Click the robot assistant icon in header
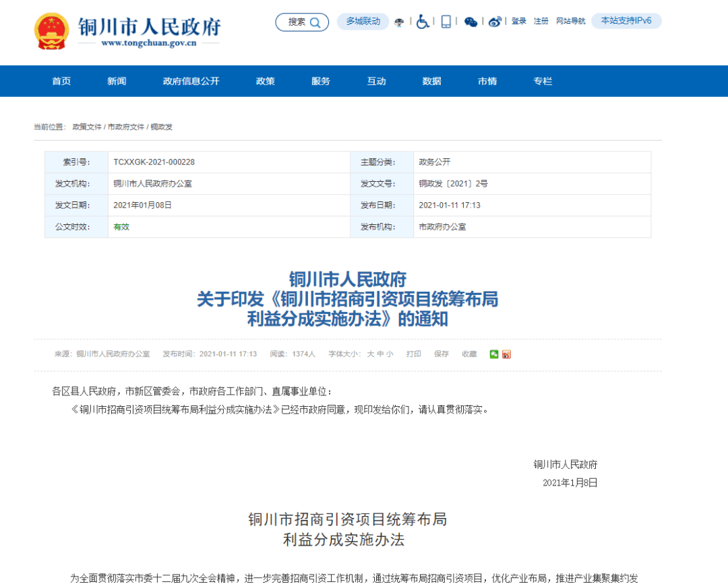Screen dimensions: 728x584 click(400, 22)
